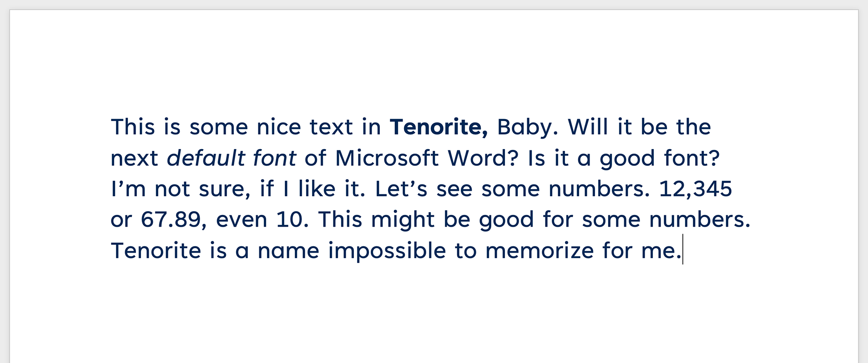Click the italic word "font" after default

(x=275, y=158)
